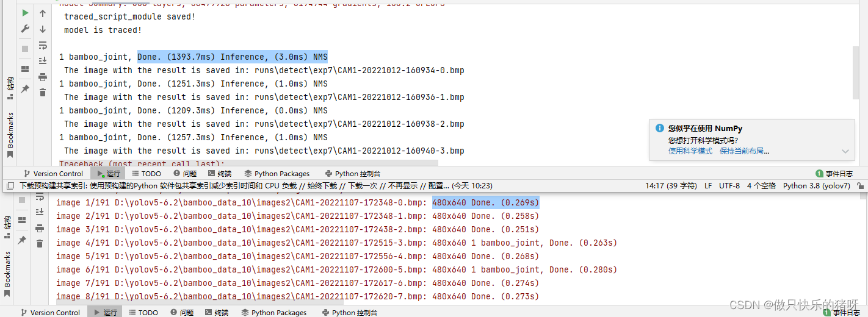The height and width of the screenshot is (317, 868).
Task: Click image 8/191 output line
Action: point(298,297)
